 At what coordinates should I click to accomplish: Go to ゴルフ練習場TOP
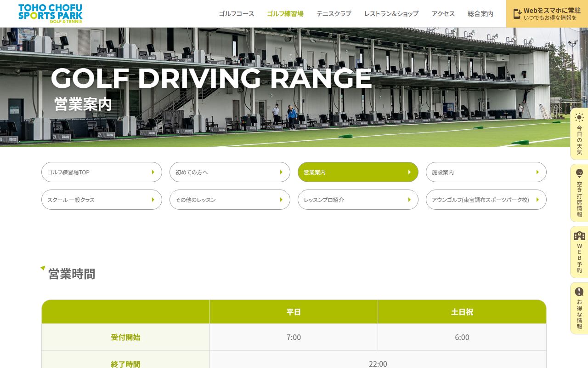click(102, 172)
